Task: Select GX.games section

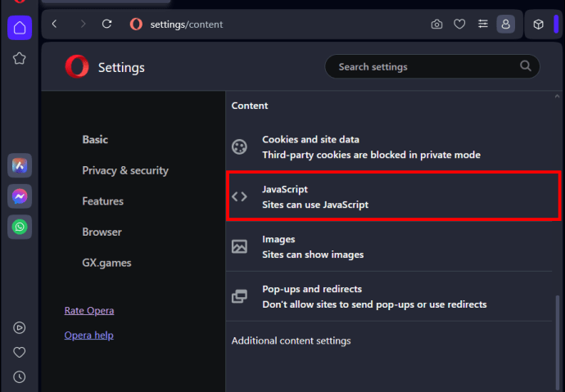Action: (106, 263)
